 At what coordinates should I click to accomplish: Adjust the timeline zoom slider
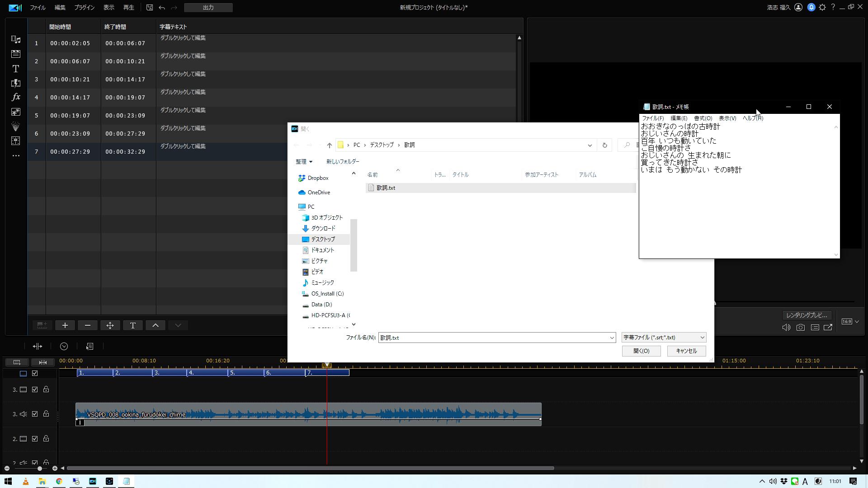(x=40, y=468)
